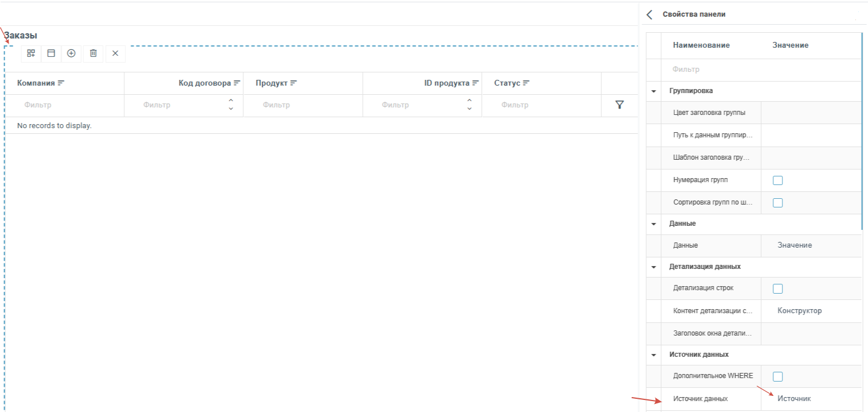Click the Конструктор value for detail content
The height and width of the screenshot is (412, 868).
[799, 311]
